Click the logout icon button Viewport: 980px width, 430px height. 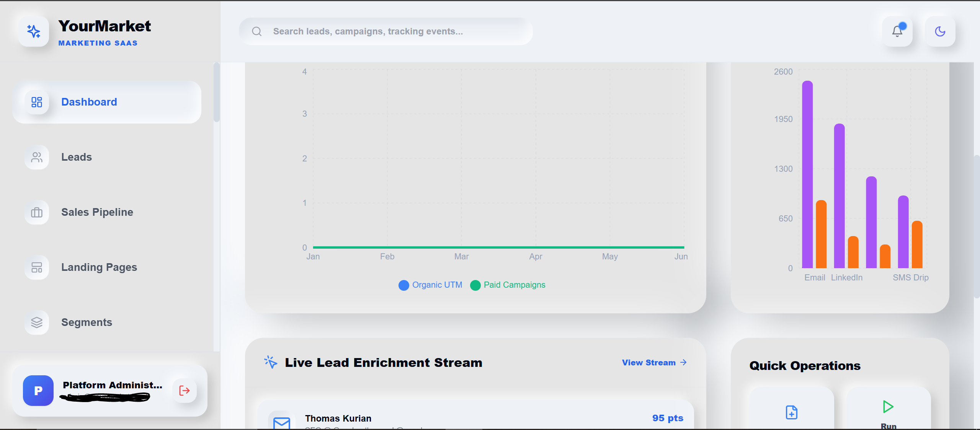185,391
